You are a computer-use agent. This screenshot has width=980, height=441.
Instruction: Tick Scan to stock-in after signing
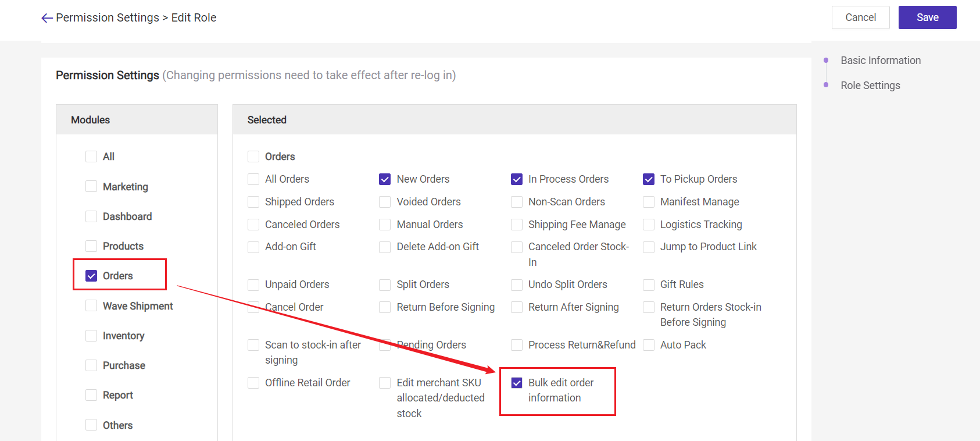[x=253, y=345]
